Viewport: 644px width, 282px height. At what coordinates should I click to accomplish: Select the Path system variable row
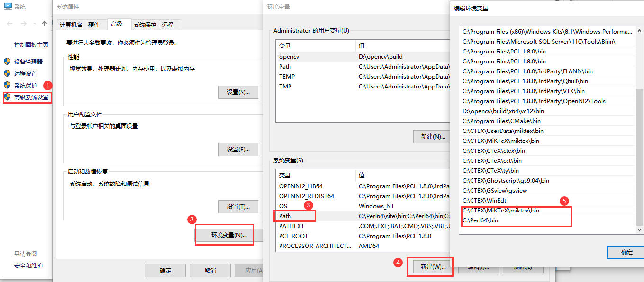click(294, 215)
